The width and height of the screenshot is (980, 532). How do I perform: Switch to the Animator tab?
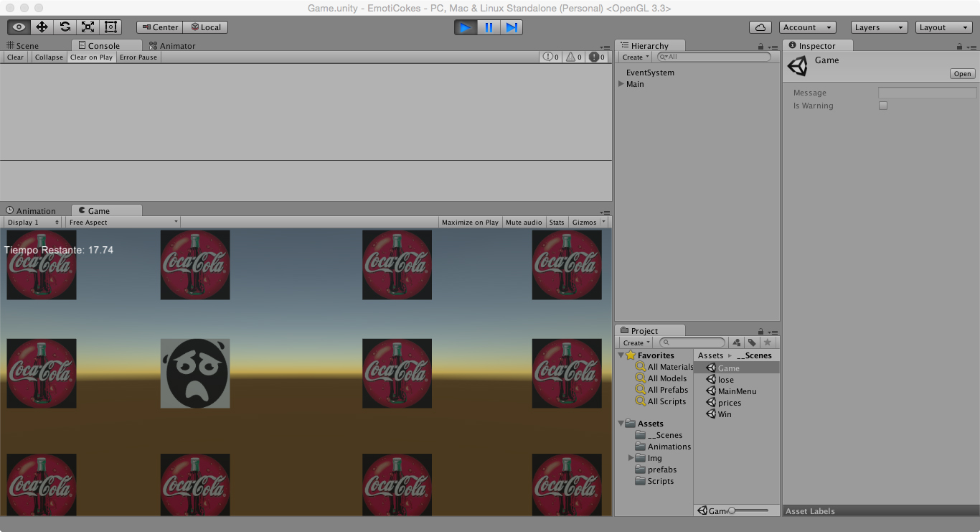[172, 46]
